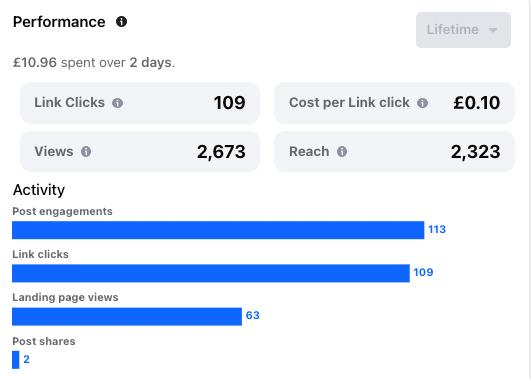
Task: Click the 'Landing page views' label
Action: (x=65, y=297)
